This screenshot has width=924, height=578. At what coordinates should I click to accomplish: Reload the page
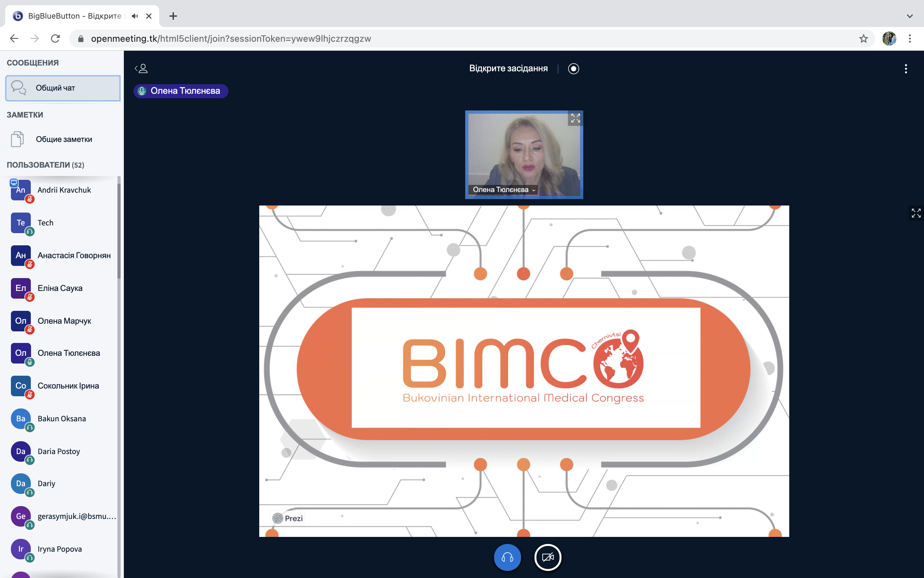56,39
